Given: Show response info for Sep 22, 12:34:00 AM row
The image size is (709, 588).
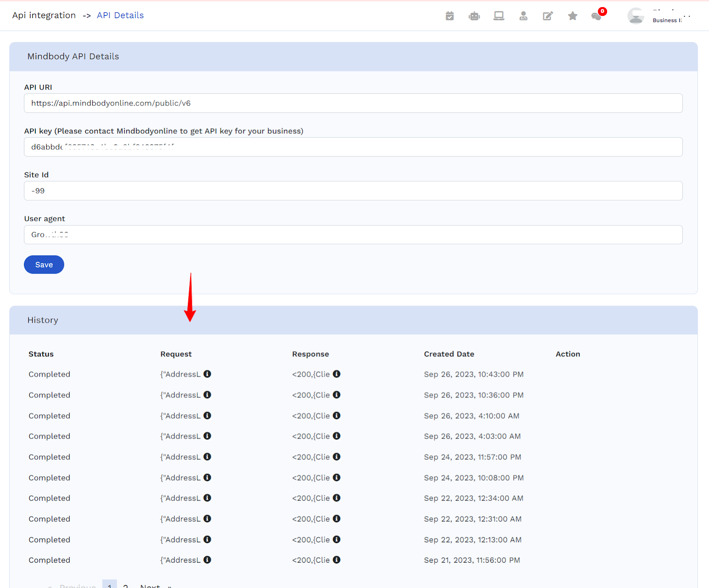Looking at the screenshot, I should point(337,498).
